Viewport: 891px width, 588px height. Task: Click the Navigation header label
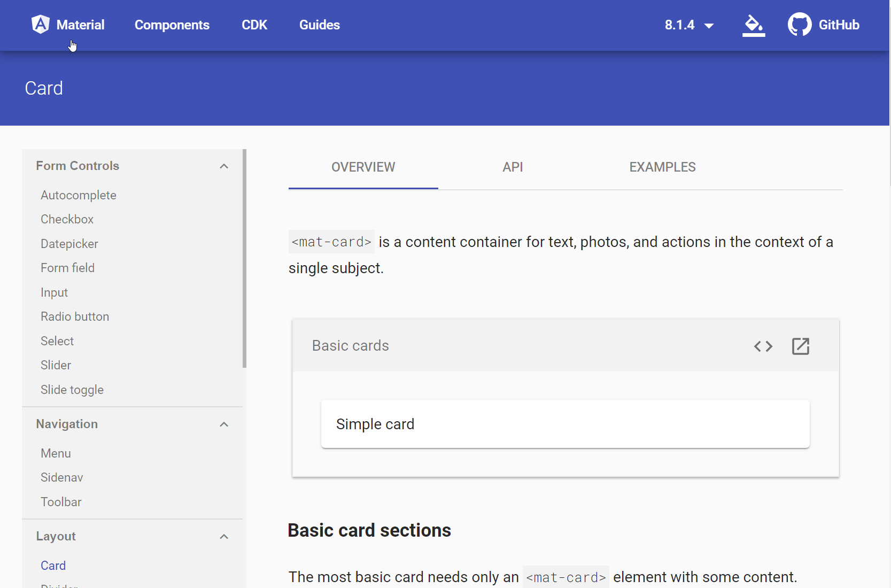coord(67,424)
